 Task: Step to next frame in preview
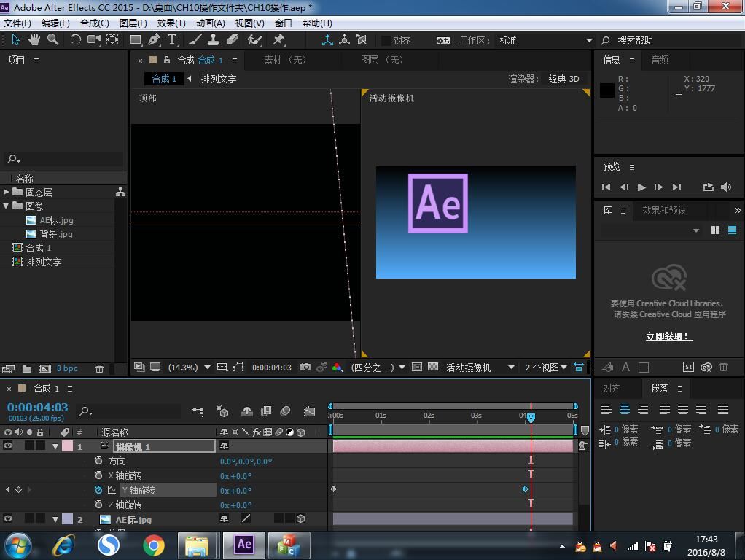(658, 187)
